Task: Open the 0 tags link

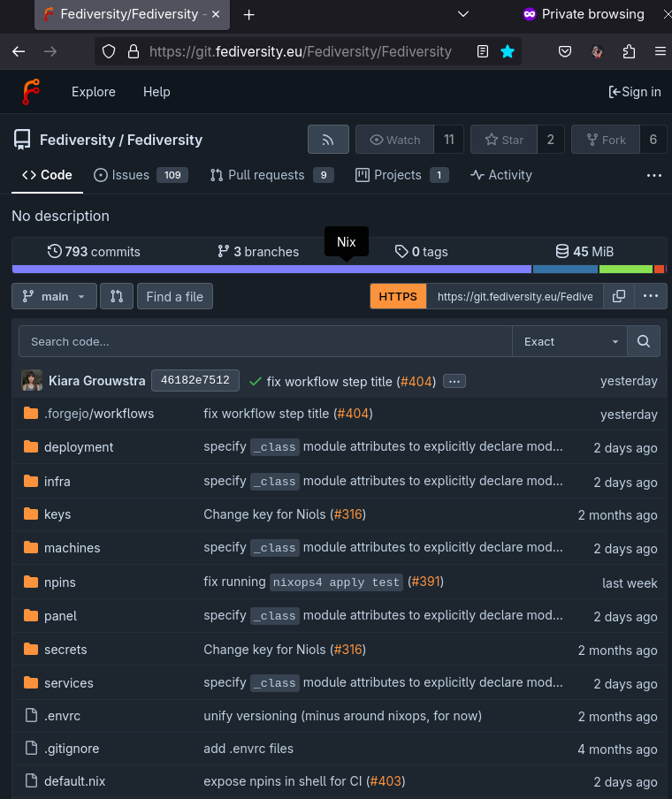Action: pos(421,252)
